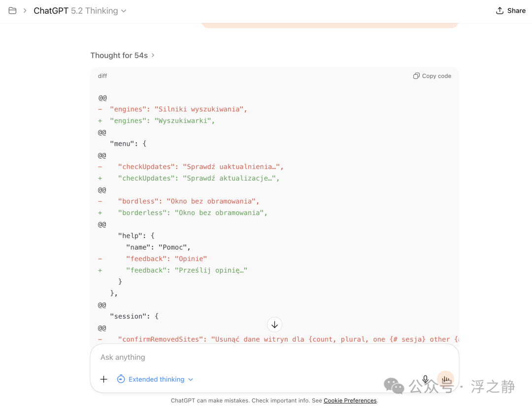Click the "session": { line
The image size is (532, 408).
tap(134, 316)
